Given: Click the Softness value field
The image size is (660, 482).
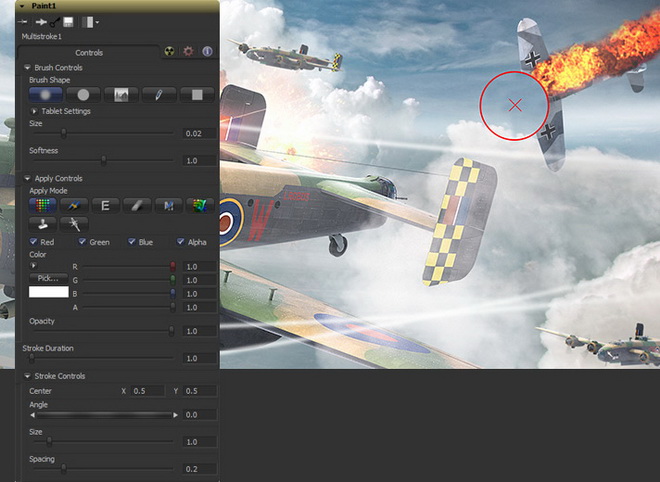Looking at the screenshot, I should [x=200, y=160].
